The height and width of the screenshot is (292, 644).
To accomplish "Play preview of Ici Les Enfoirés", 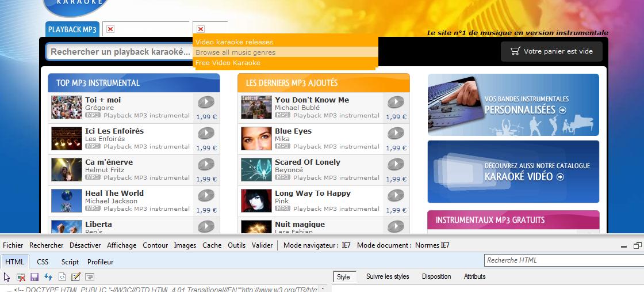I will coord(206,133).
